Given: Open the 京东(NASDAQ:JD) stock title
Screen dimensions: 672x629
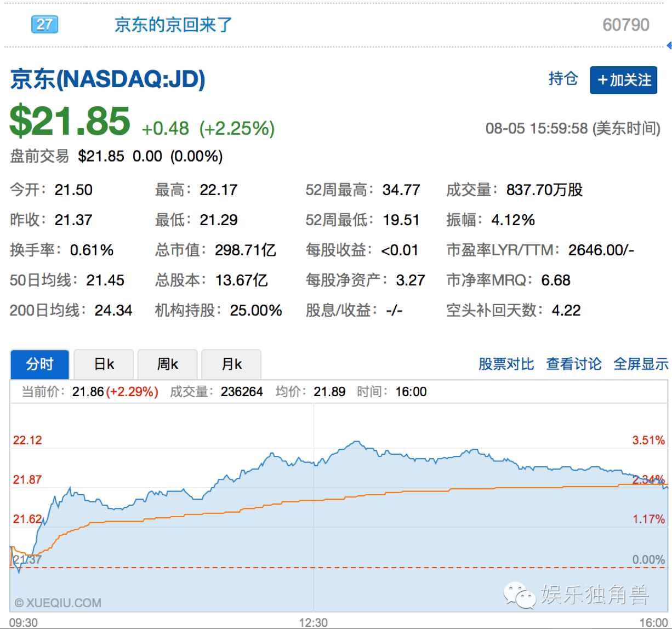Looking at the screenshot, I should coord(108,80).
